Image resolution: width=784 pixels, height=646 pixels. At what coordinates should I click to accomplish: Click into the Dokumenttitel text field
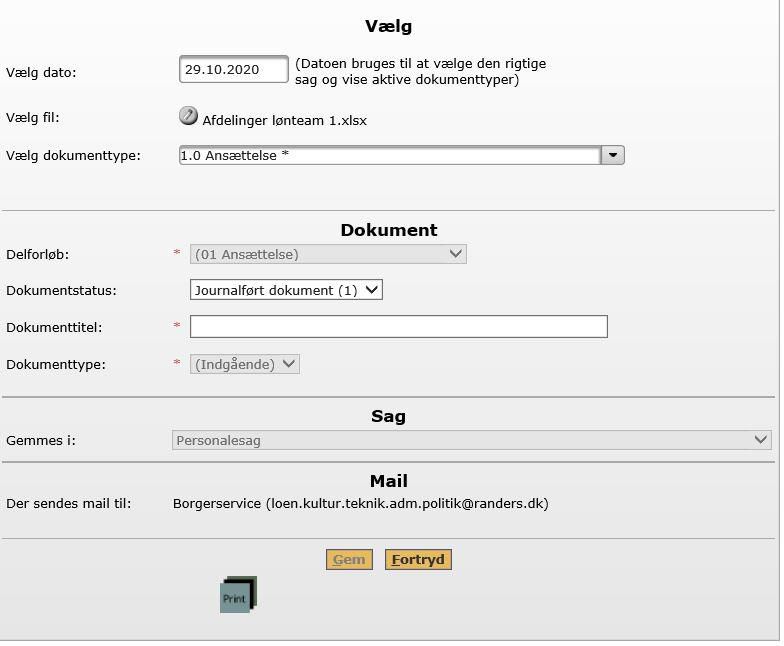coord(398,326)
